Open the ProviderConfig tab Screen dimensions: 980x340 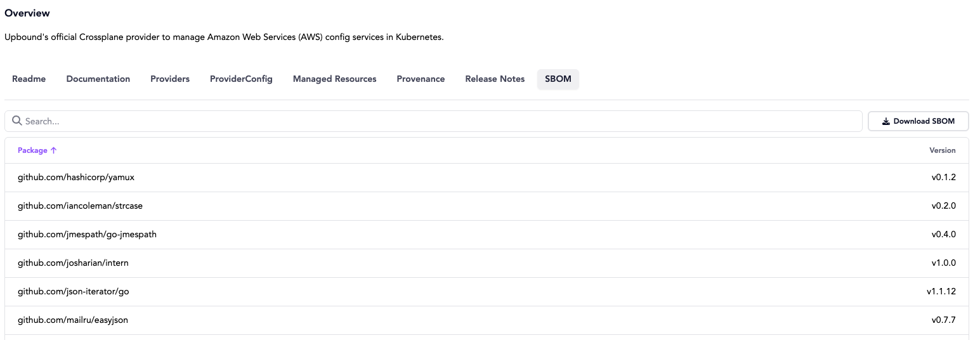coord(241,79)
